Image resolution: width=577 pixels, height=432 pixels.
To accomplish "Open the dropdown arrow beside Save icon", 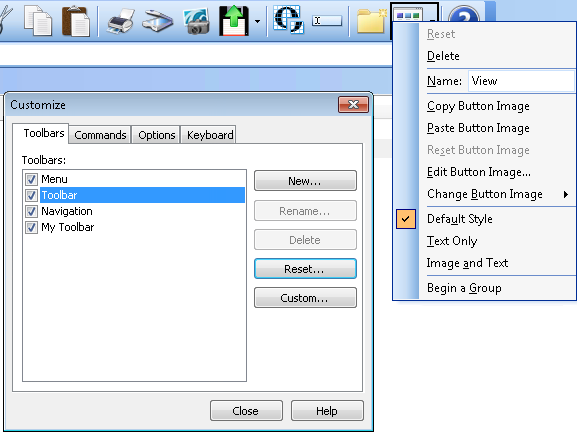I will 257,21.
